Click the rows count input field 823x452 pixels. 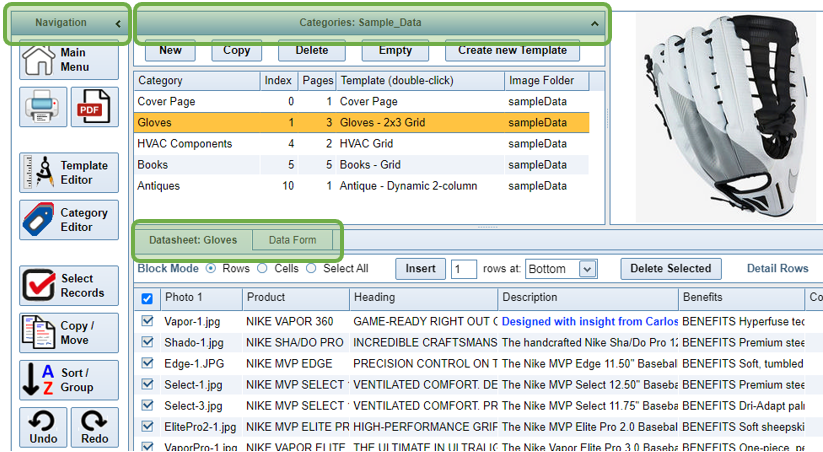[463, 269]
